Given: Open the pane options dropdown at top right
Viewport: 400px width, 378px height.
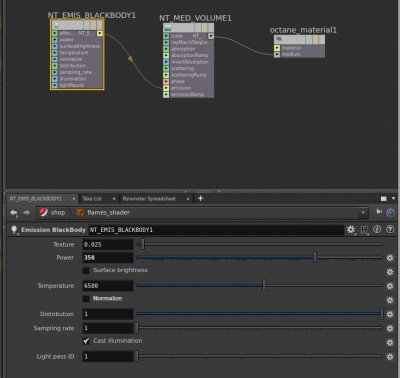Looking at the screenshot, I should [x=394, y=198].
